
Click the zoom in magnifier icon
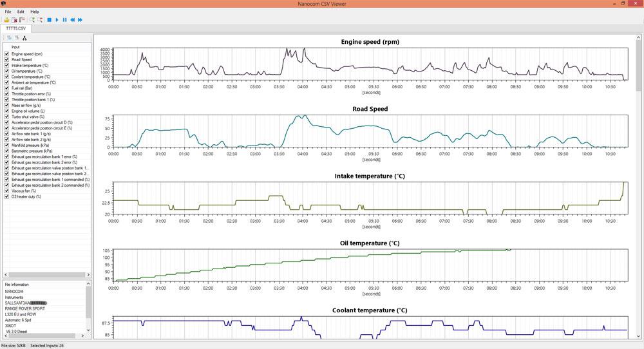[x=32, y=20]
